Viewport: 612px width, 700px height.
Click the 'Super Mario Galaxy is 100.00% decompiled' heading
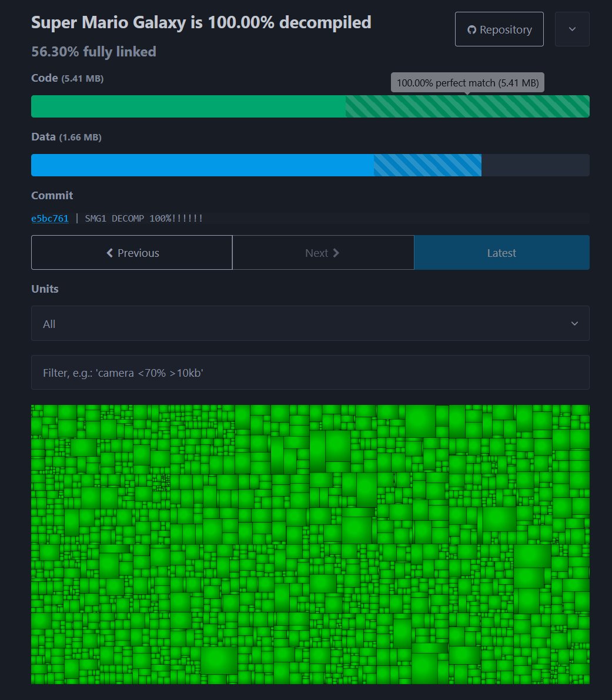click(201, 22)
